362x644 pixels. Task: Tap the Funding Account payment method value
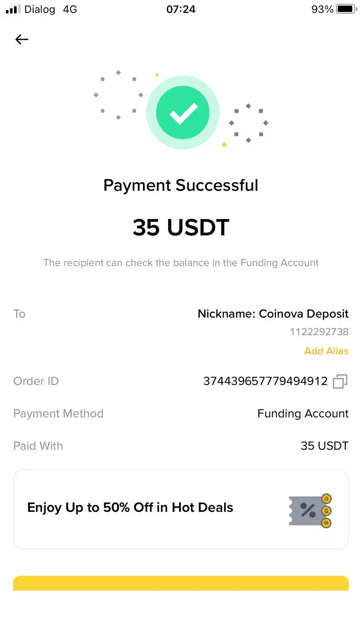click(x=303, y=414)
